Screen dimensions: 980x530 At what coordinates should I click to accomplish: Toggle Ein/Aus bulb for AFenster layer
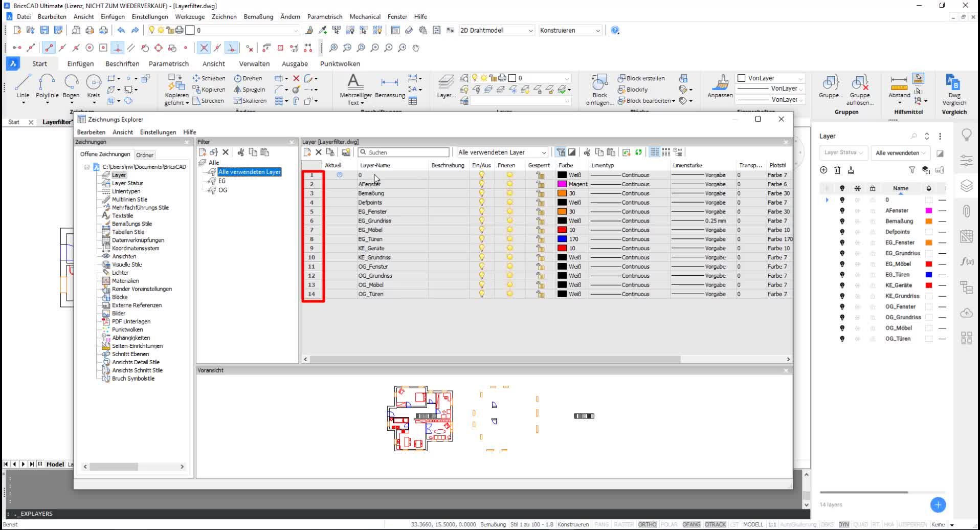(x=481, y=184)
